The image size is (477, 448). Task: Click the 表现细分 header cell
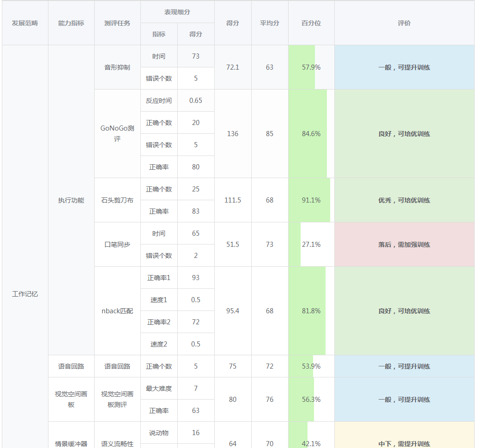point(177,12)
